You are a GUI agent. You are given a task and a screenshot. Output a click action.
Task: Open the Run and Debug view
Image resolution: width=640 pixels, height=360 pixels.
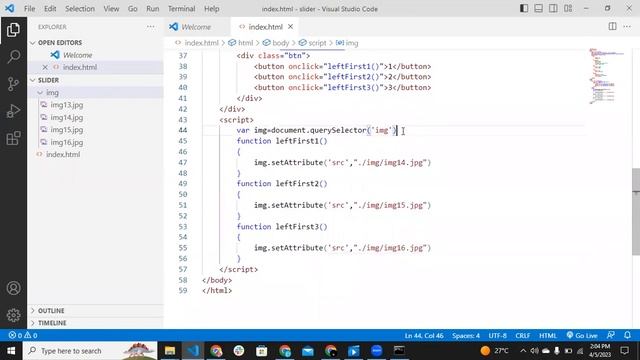13,111
